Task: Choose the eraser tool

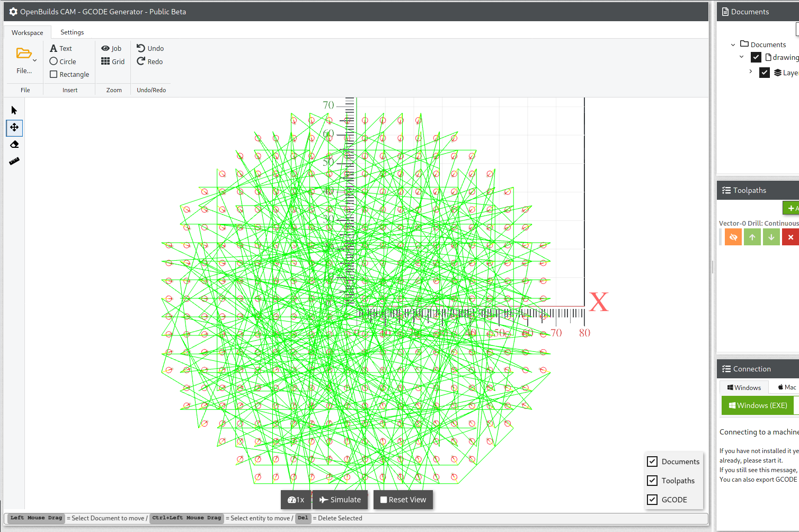Action: click(14, 144)
